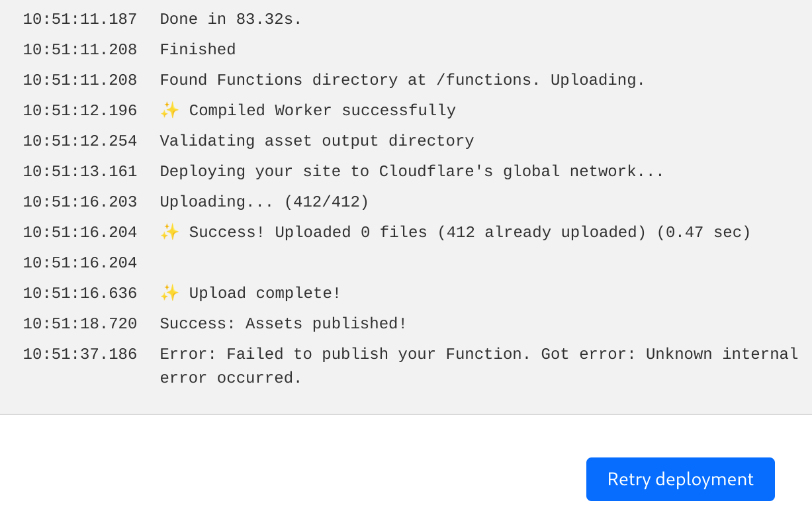Image resolution: width=812 pixels, height=523 pixels.
Task: Click the sparkle icon beside Success! Uploaded 0 files
Action: click(169, 232)
